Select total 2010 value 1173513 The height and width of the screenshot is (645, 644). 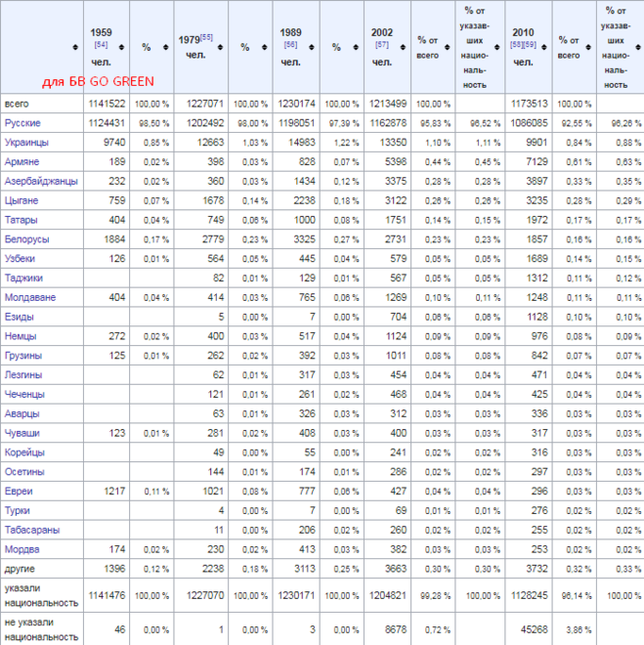(530, 104)
